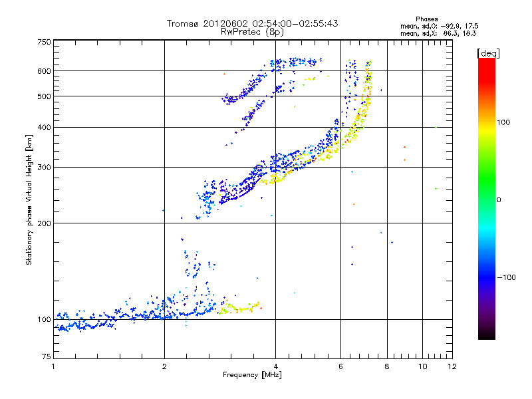Image resolution: width=532 pixels, height=399 pixels.
Task: Click the y-axis '500' tick label
Action: pyautogui.click(x=45, y=96)
